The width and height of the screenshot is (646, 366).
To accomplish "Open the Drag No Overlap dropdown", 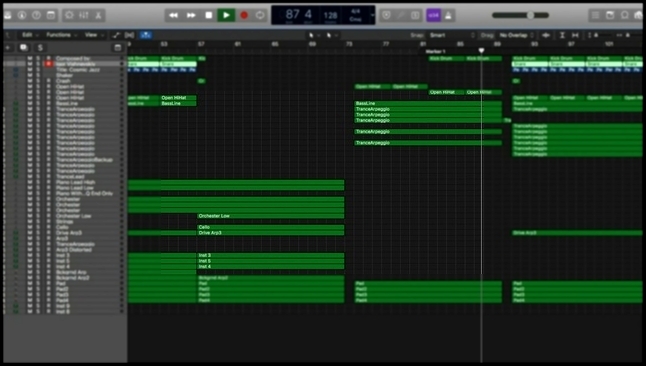I will click(x=517, y=35).
